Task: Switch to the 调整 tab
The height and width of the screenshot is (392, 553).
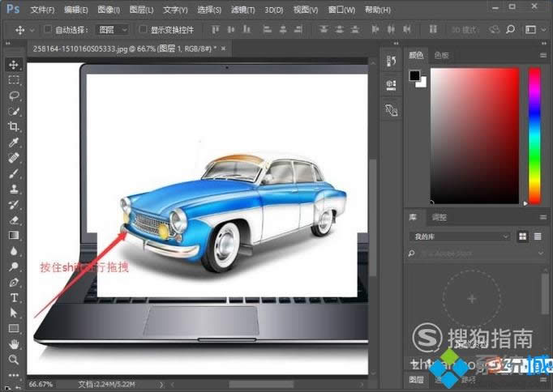Action: pyautogui.click(x=439, y=217)
